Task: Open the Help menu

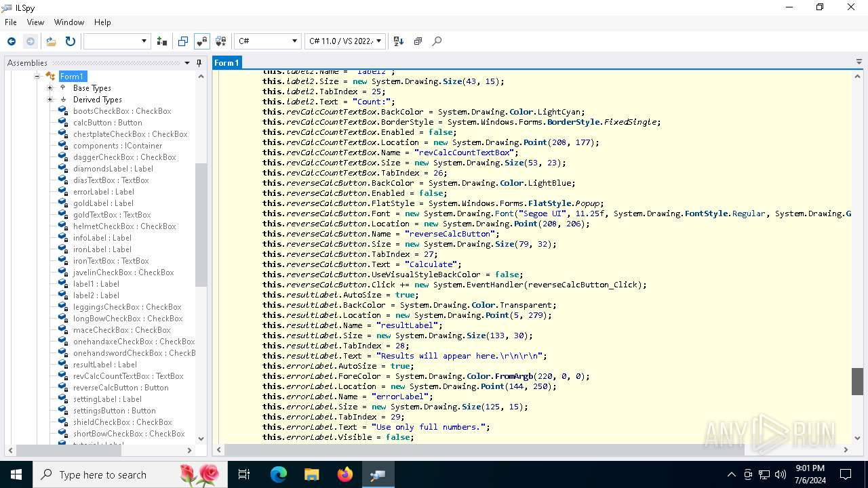Action: pyautogui.click(x=102, y=22)
